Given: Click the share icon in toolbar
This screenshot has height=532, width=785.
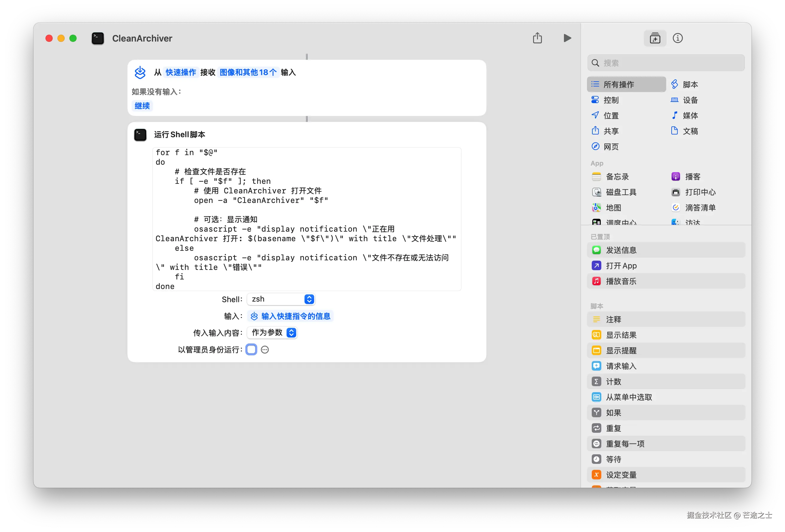Looking at the screenshot, I should pos(537,38).
